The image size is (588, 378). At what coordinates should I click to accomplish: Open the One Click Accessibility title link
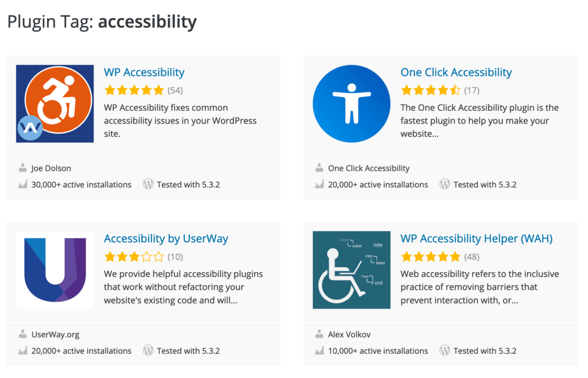pos(456,72)
